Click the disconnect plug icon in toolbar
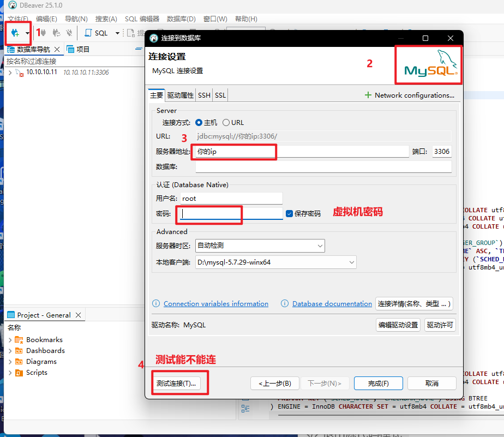The width and height of the screenshot is (504, 437). pos(69,33)
